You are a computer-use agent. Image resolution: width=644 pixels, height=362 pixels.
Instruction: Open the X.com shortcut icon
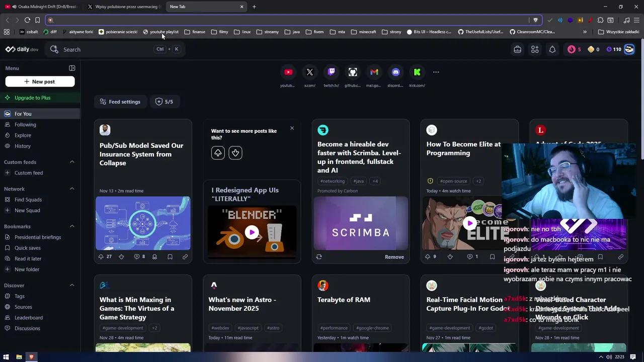pyautogui.click(x=310, y=72)
